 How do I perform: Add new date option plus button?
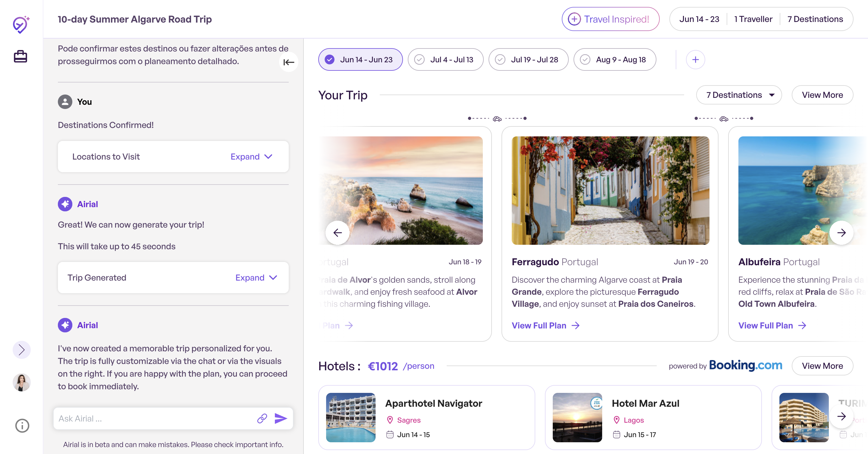pos(696,60)
